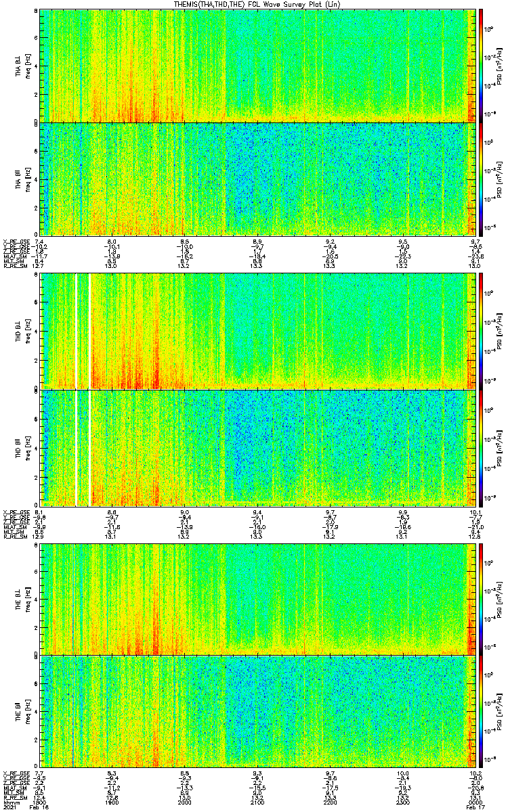Click the 2100 time tick label

tap(257, 803)
